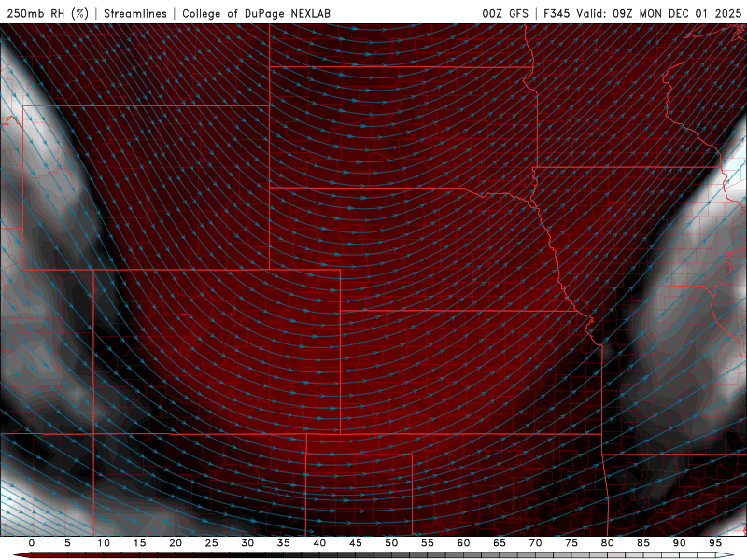Click the 60 tick label on the colorbar
747x560 pixels.
coord(463,543)
